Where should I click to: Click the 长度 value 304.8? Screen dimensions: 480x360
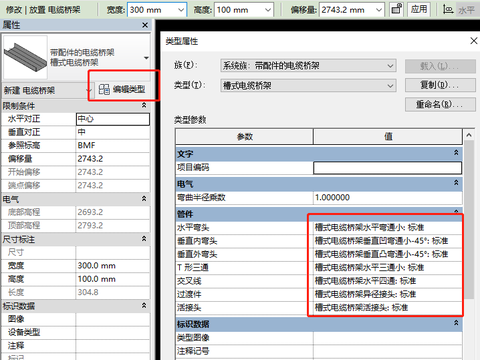click(113, 293)
